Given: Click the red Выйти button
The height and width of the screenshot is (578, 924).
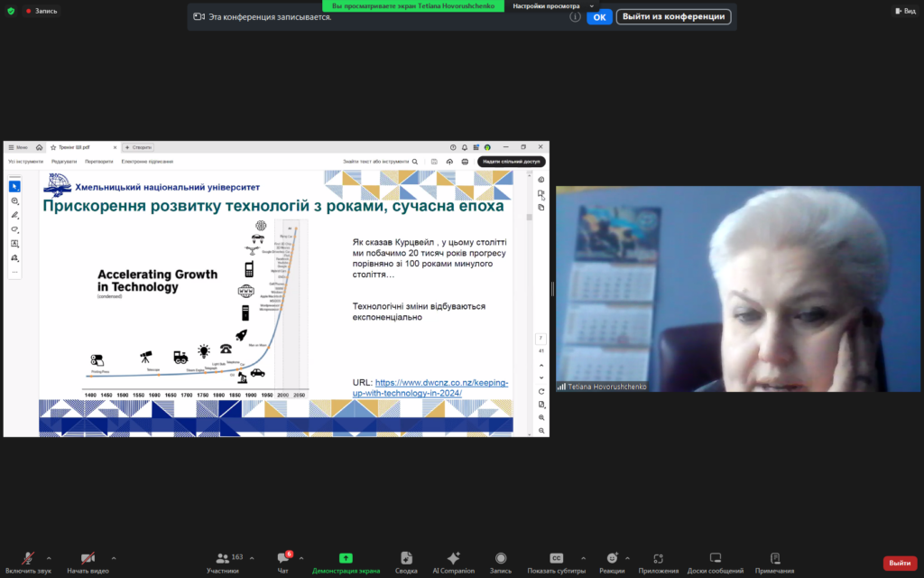Looking at the screenshot, I should [x=900, y=563].
